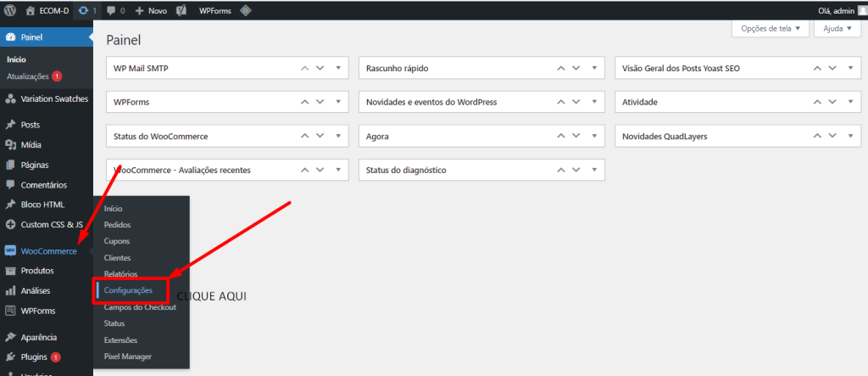
Task: Click the WooCommerce sidebar menu label
Action: (x=48, y=251)
